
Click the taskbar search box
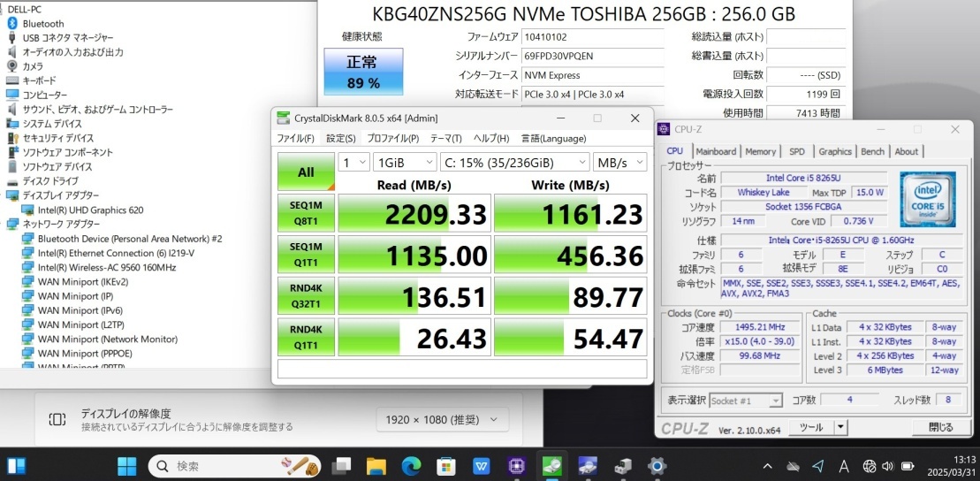point(235,466)
